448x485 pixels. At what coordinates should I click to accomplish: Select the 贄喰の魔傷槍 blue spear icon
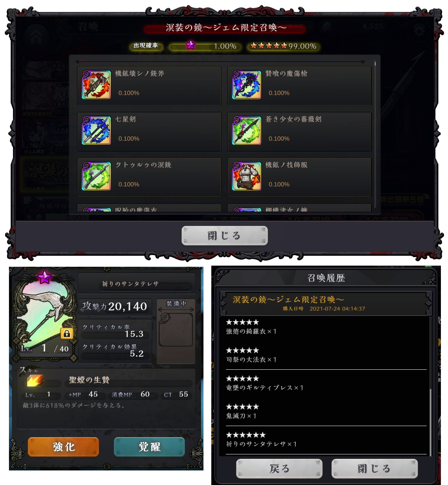[x=246, y=85]
